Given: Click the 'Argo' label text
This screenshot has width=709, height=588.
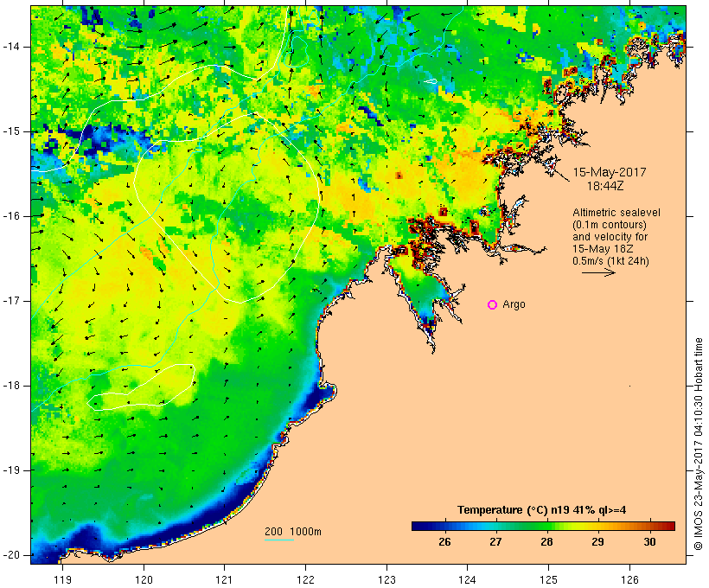Looking at the screenshot, I should (514, 304).
